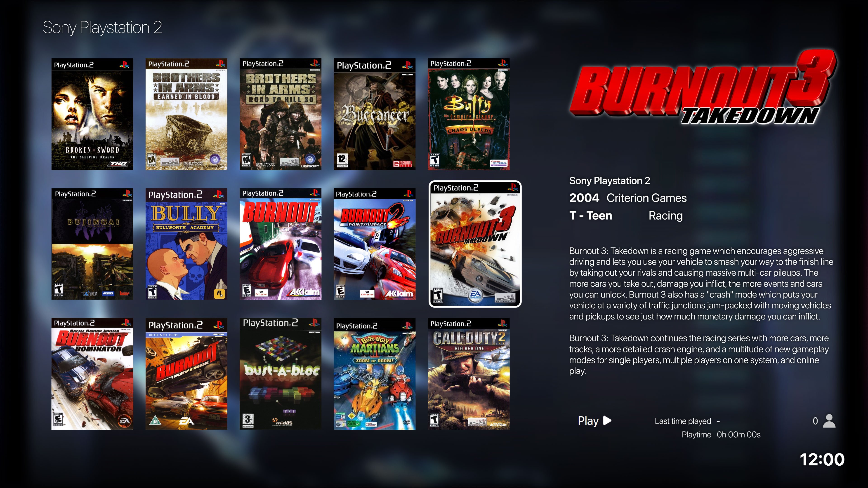Screen dimensions: 868x488
Task: Click the Racing genre label
Action: click(666, 216)
